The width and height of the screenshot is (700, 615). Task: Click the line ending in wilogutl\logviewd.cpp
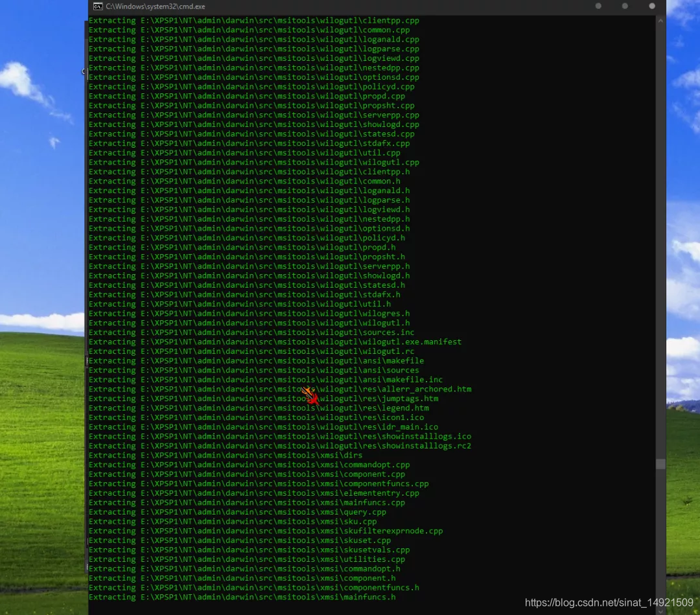(x=253, y=58)
